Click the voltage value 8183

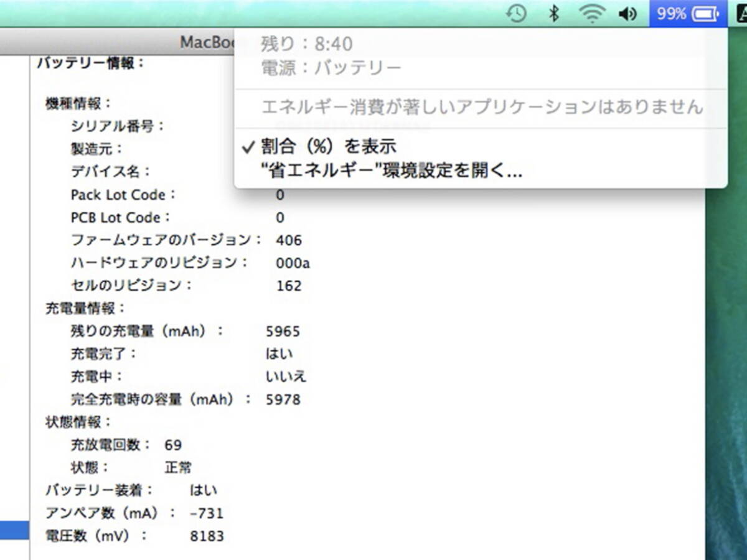click(x=207, y=536)
